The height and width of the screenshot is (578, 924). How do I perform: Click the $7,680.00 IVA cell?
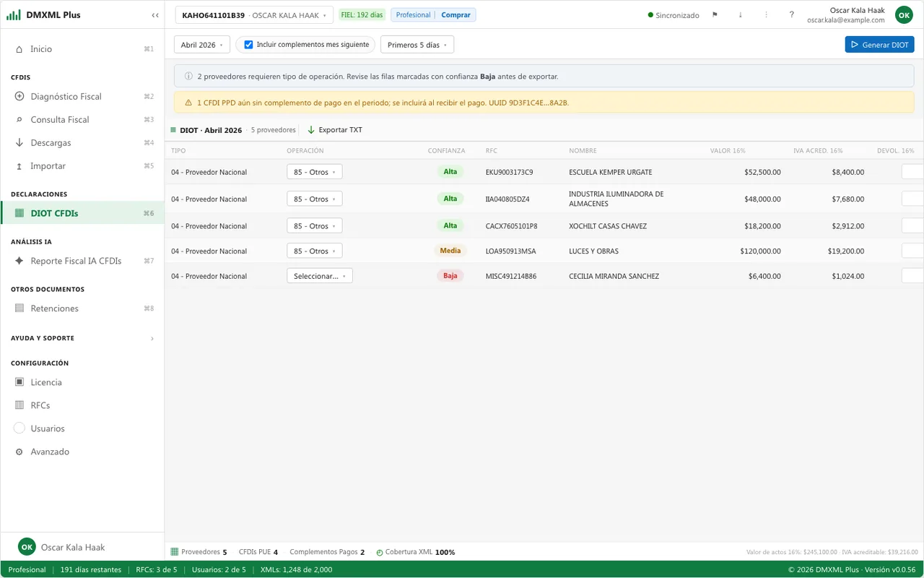point(847,199)
